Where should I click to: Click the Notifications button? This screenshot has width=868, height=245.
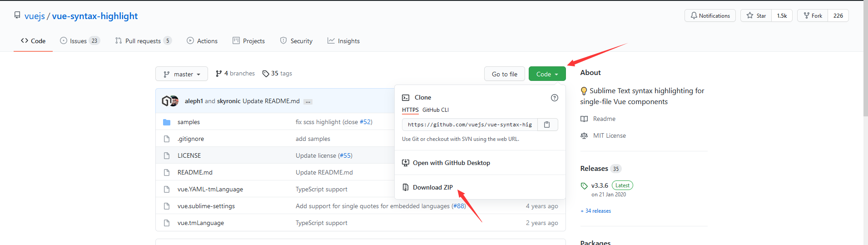coord(710,15)
